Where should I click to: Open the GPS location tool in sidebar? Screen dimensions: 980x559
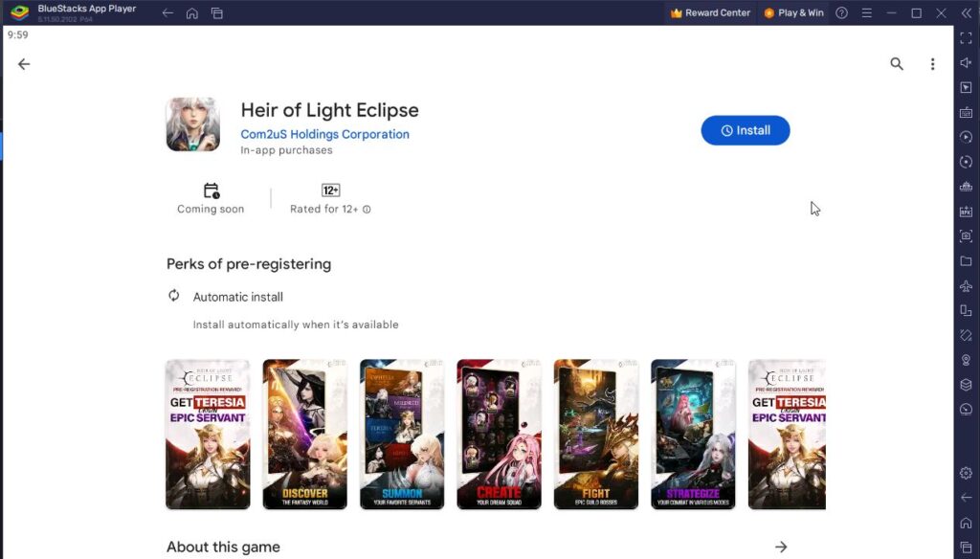click(x=966, y=360)
